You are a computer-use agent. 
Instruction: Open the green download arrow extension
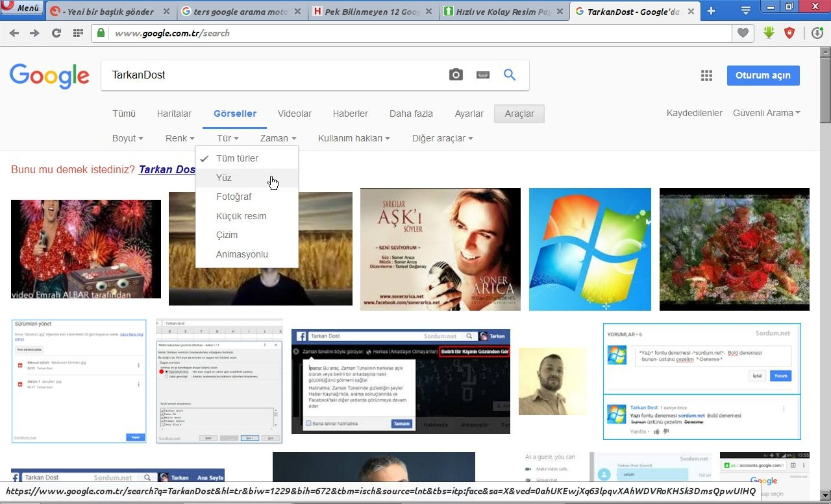pyautogui.click(x=769, y=32)
